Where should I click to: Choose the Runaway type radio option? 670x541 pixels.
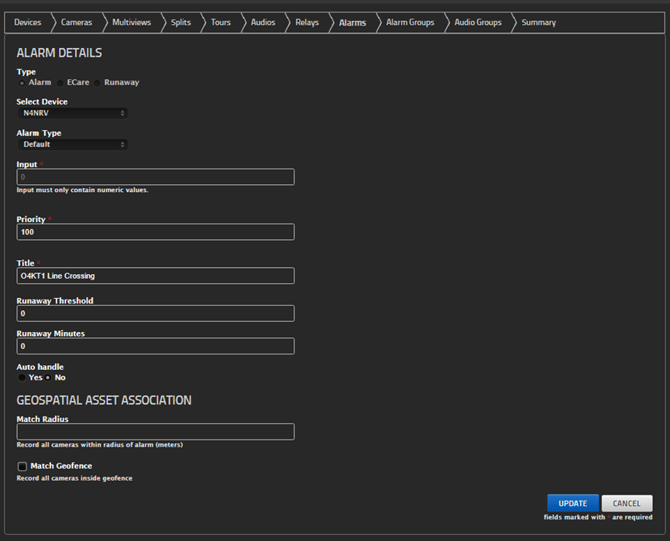[x=98, y=83]
